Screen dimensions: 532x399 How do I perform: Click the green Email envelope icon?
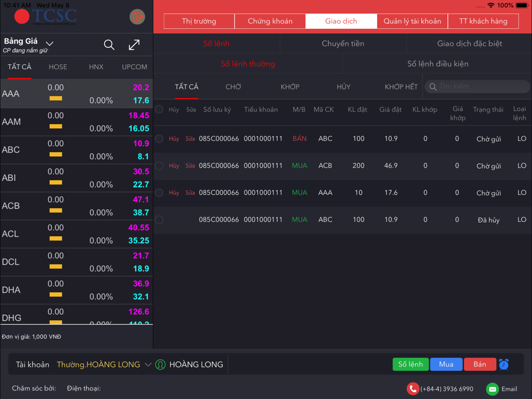(492, 389)
